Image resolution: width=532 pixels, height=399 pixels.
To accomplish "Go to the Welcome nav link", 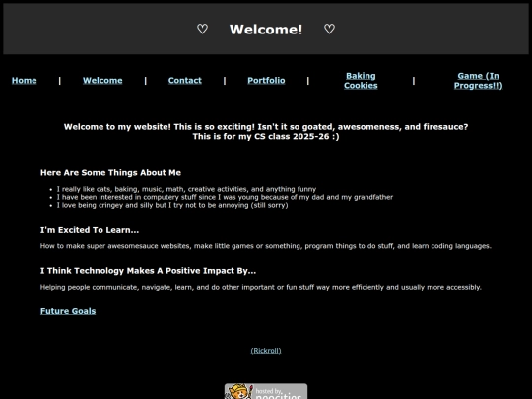I will pos(102,81).
